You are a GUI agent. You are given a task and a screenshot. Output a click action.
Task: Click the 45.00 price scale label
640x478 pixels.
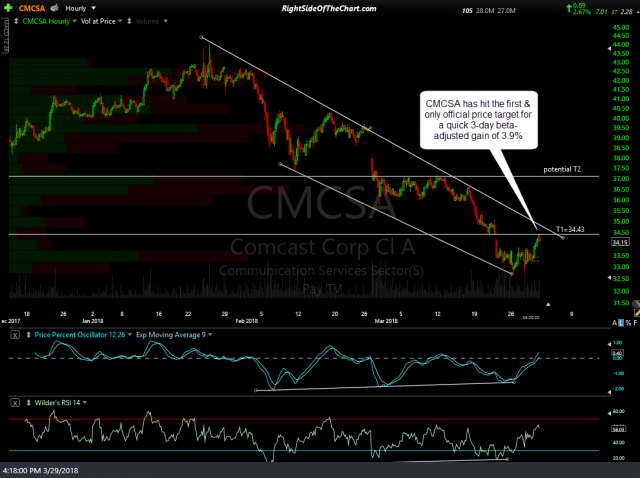pyautogui.click(x=621, y=27)
